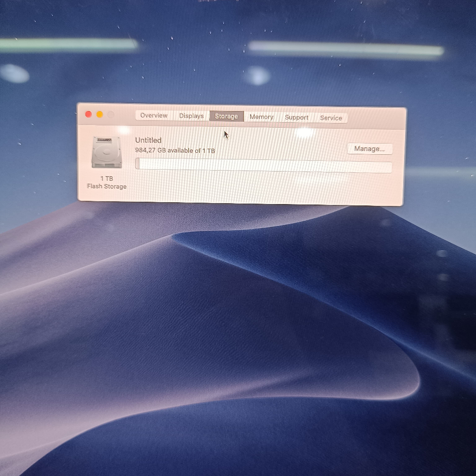Click the greyed-out zoom window button
This screenshot has width=476, height=476.
(111, 115)
